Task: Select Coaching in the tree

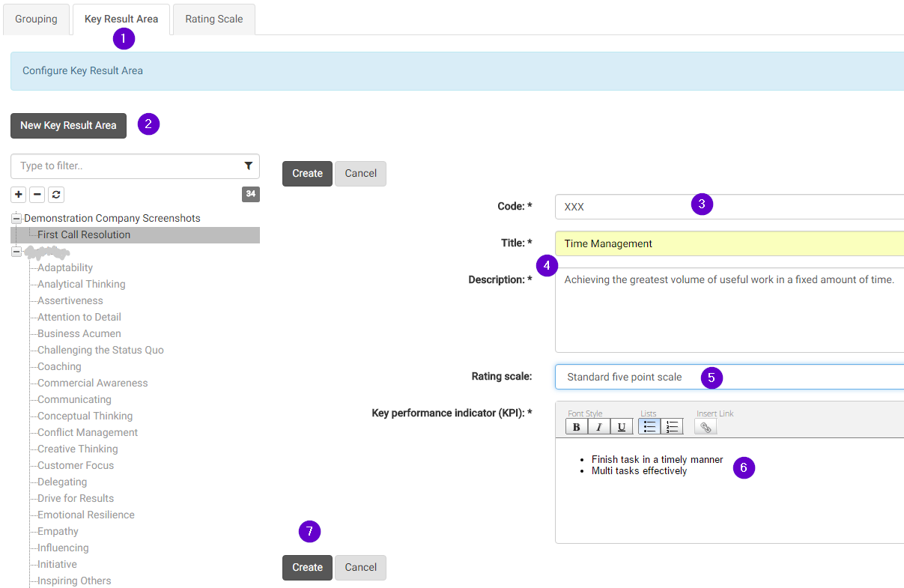Action: [x=59, y=367]
